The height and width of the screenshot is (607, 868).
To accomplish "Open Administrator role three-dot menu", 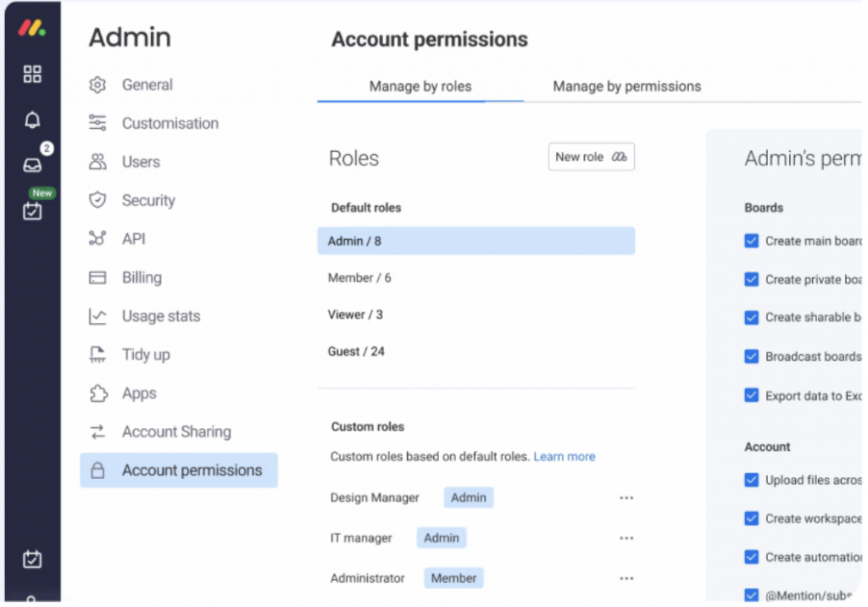I will coord(626,578).
